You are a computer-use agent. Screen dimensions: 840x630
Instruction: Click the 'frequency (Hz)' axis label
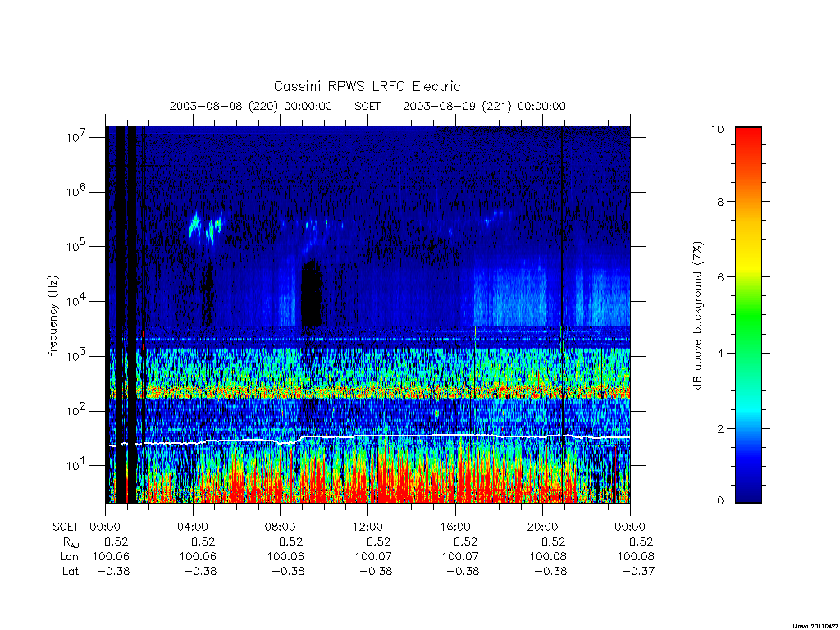[x=52, y=316]
